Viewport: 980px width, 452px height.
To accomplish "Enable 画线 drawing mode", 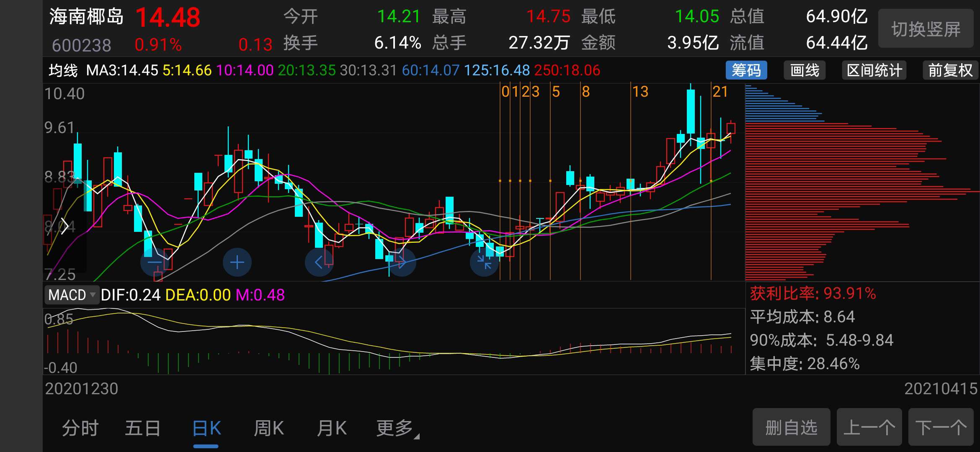I will pos(804,70).
